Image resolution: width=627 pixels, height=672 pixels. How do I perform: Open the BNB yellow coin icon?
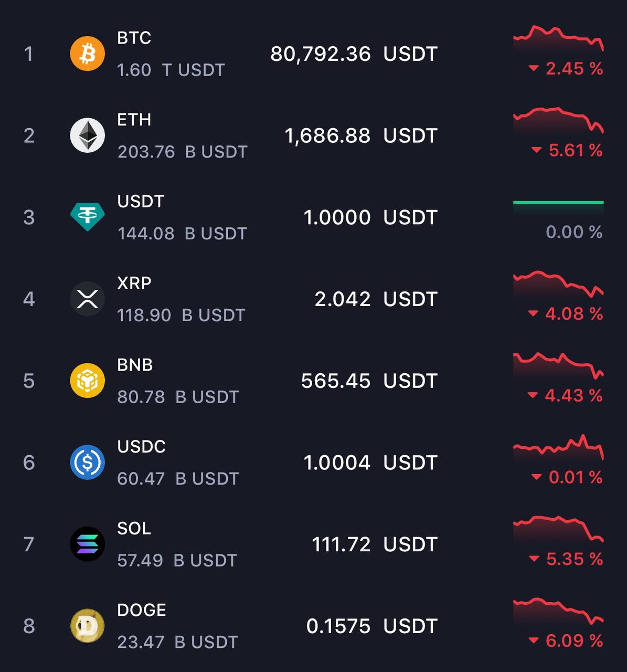(x=88, y=381)
